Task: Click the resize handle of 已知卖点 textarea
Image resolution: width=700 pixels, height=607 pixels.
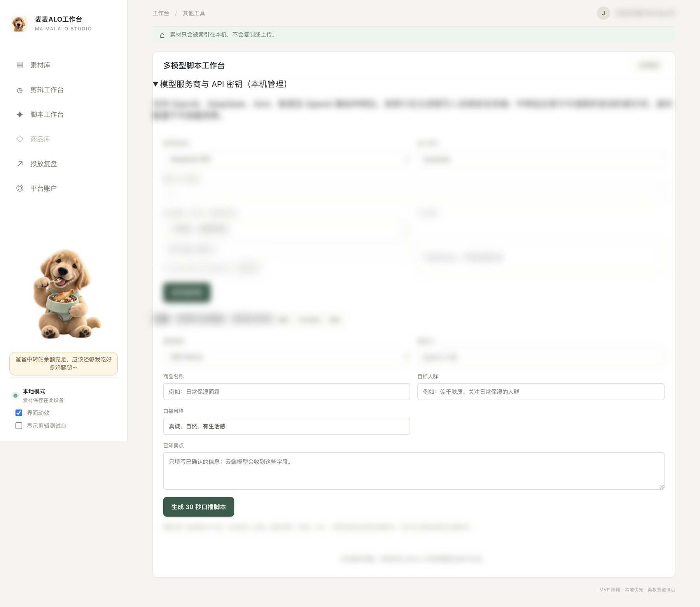Action: (661, 487)
